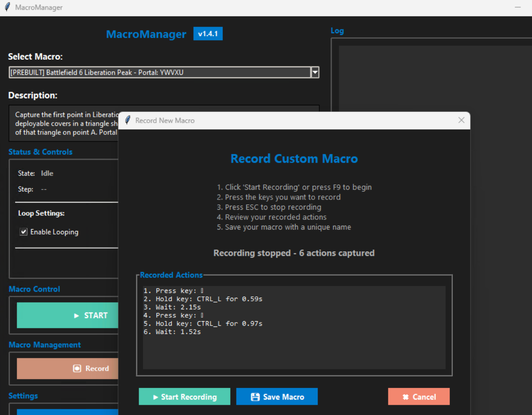Toggle the Enable Looping checkbox

(23, 231)
